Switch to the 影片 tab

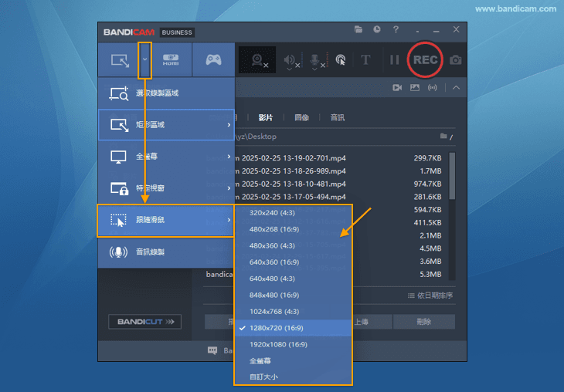266,117
